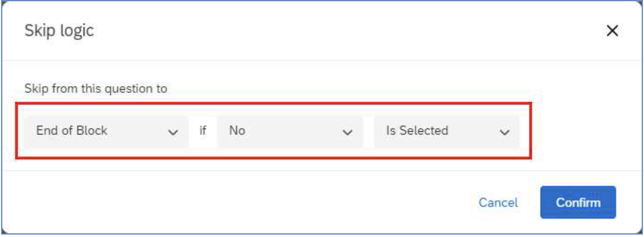
Task: Open the End of Block destination dropdown
Action: pos(106,131)
